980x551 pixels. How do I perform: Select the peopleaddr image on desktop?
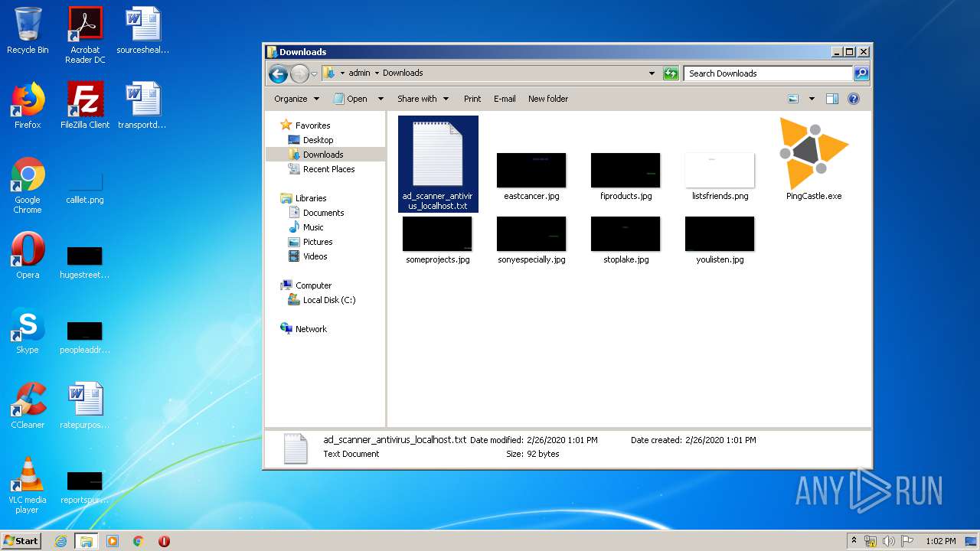click(x=85, y=337)
